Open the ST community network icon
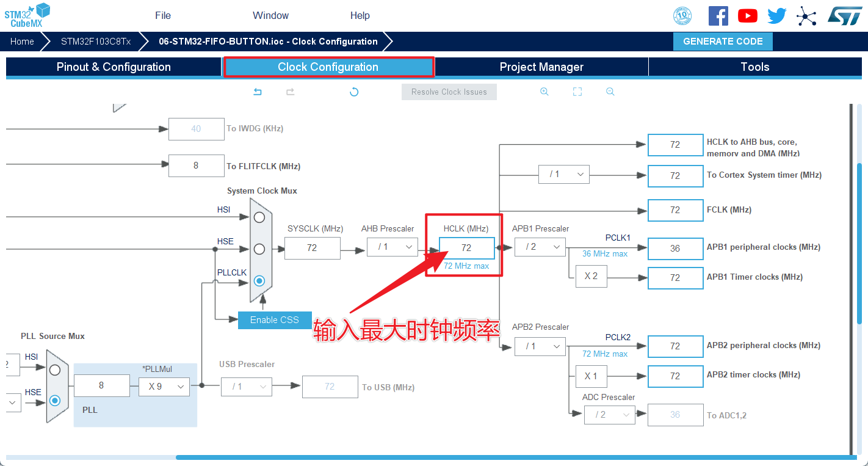 coord(807,15)
